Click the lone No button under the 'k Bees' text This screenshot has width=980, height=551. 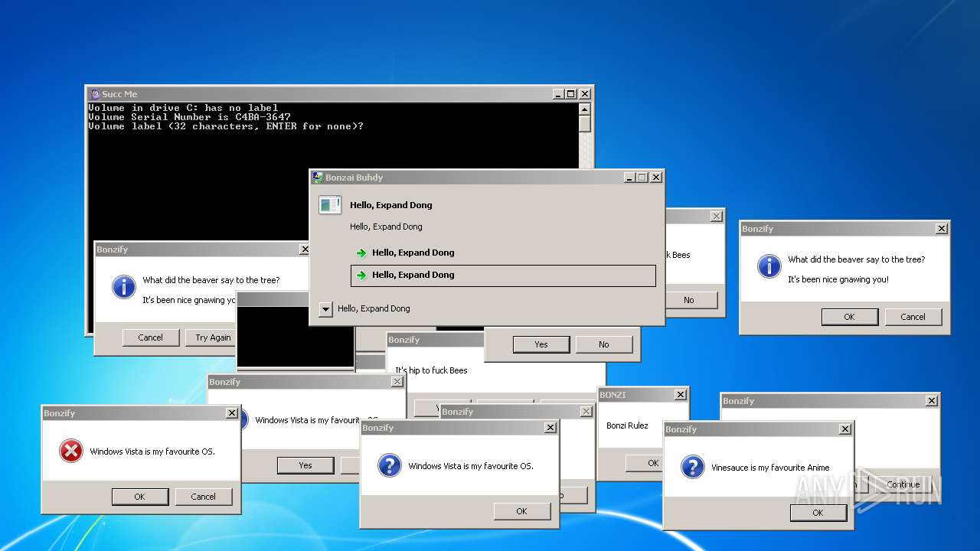[x=691, y=300]
